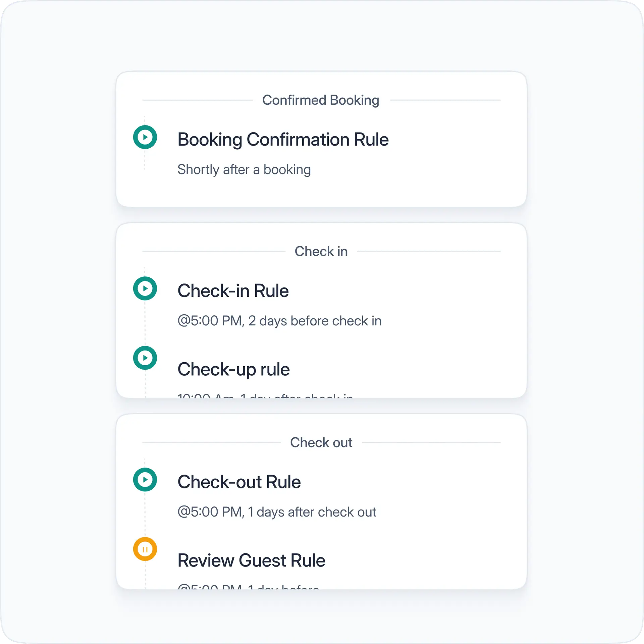This screenshot has width=644, height=644.
Task: Open the Check-out Rule title
Action: click(239, 482)
